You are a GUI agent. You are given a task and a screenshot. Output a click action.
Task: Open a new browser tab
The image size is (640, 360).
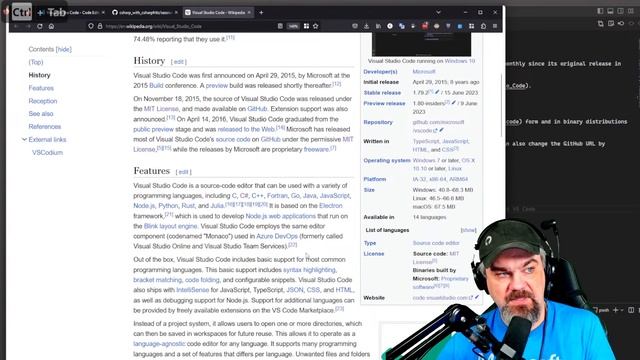pos(261,13)
